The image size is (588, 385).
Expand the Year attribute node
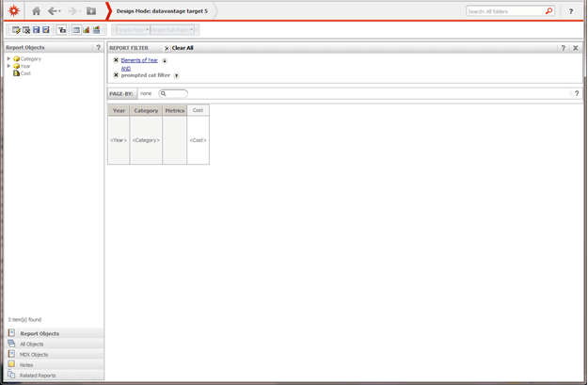click(8, 66)
